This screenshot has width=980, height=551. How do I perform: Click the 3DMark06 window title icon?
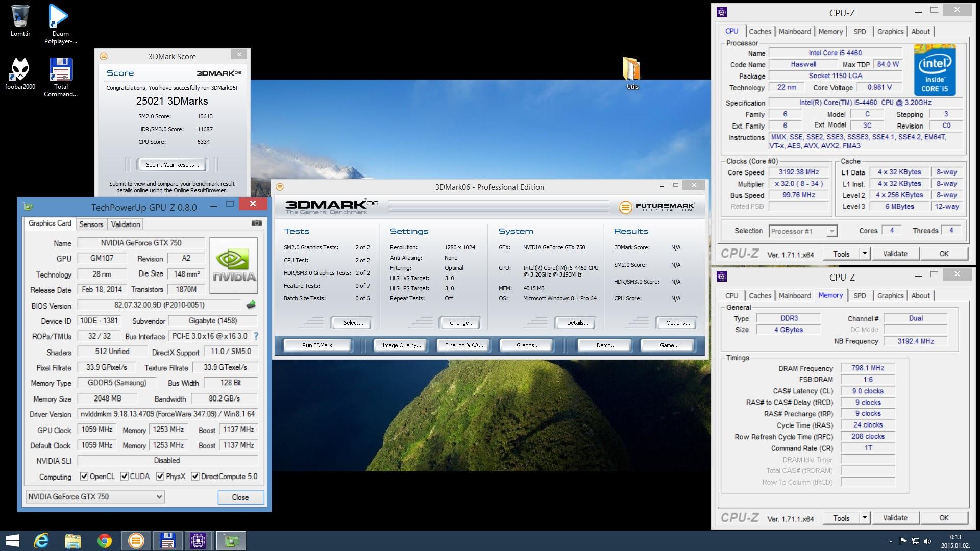[x=279, y=187]
